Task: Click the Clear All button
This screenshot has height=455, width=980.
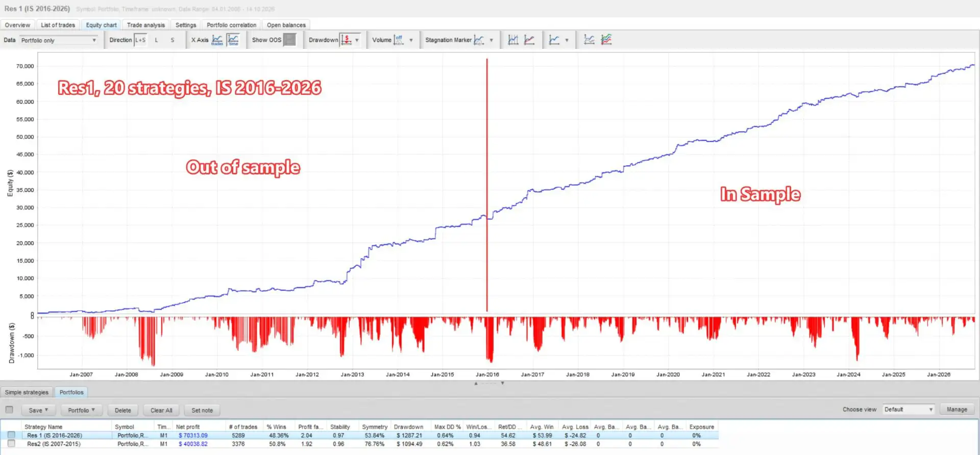Action: coord(161,410)
